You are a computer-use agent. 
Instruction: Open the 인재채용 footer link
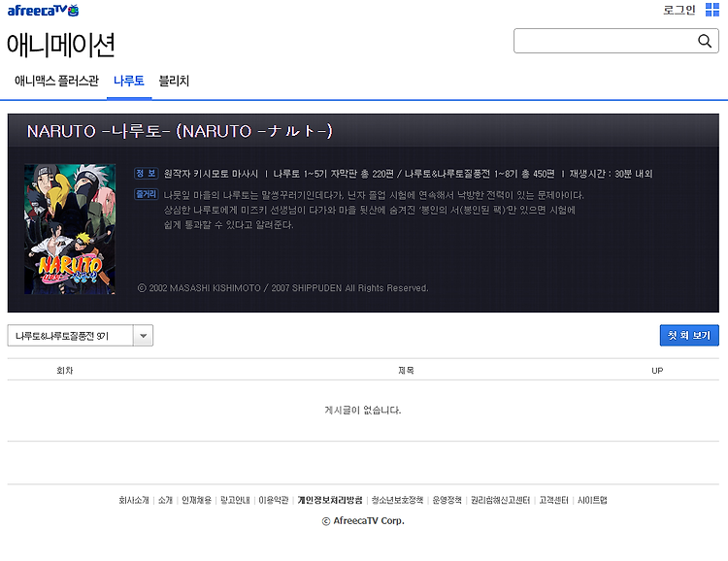coord(196,500)
